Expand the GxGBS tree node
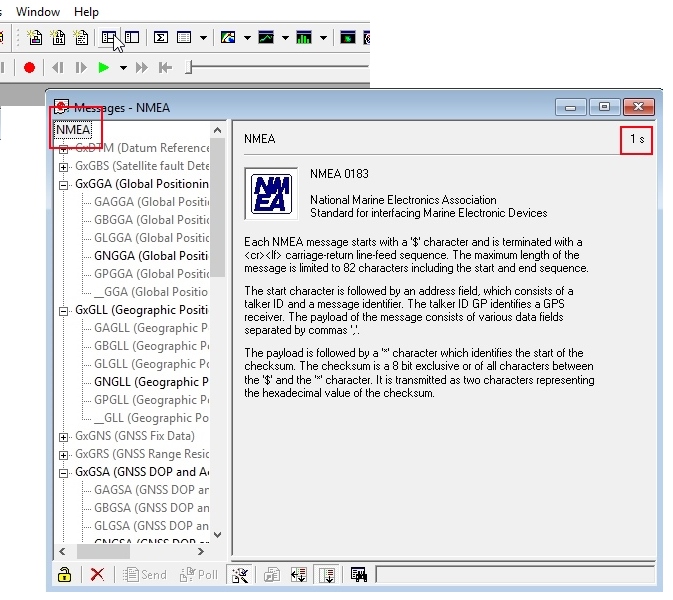Image resolution: width=673 pixels, height=600 pixels. (64, 167)
